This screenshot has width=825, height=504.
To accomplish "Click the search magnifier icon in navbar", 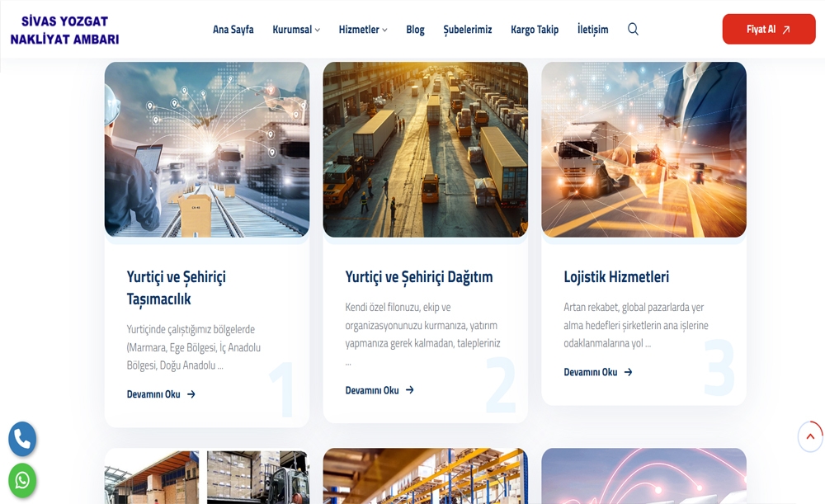I will [633, 29].
